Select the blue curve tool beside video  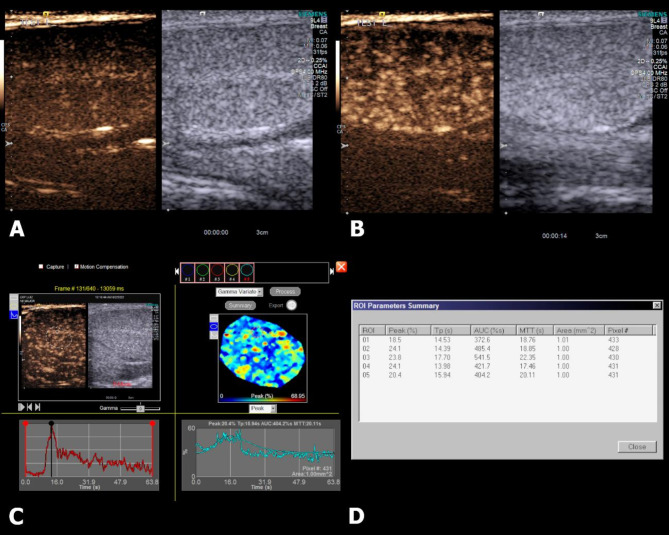coord(14,315)
